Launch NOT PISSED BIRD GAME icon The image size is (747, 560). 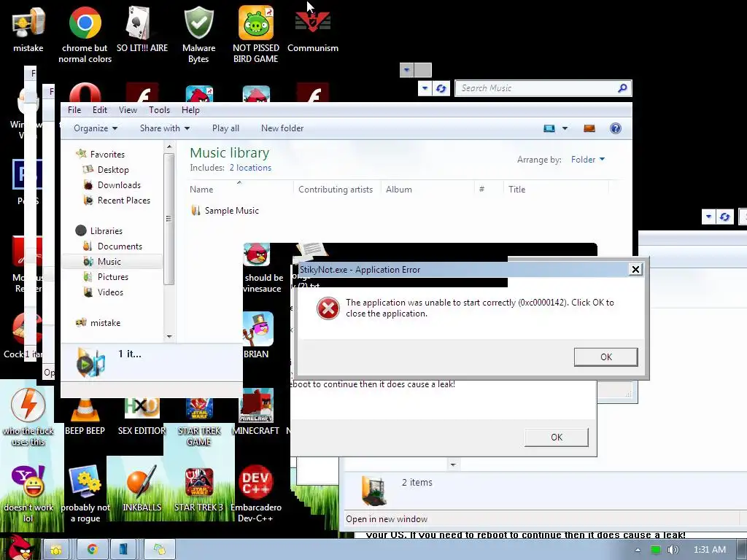click(x=256, y=34)
